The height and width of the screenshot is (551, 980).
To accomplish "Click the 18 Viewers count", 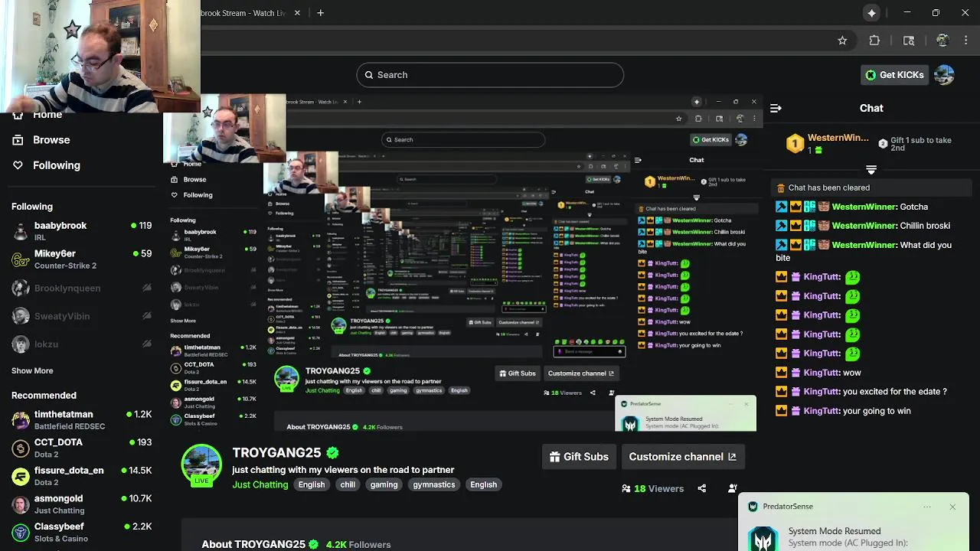I will coord(652,488).
